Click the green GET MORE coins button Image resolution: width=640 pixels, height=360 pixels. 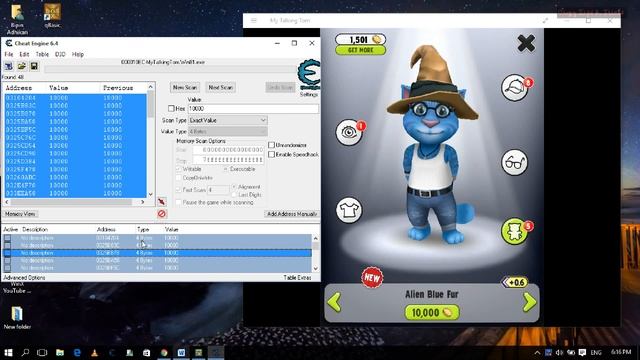click(x=361, y=50)
